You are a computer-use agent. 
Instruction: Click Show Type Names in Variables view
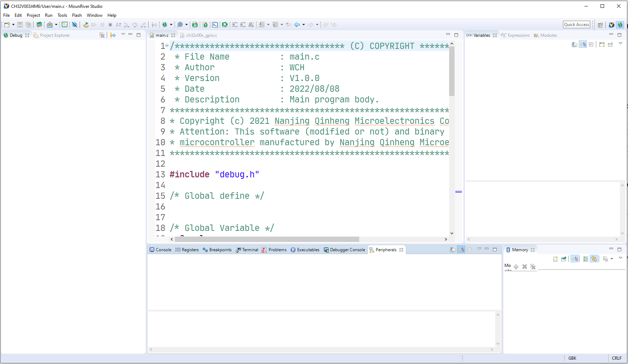coord(574,45)
